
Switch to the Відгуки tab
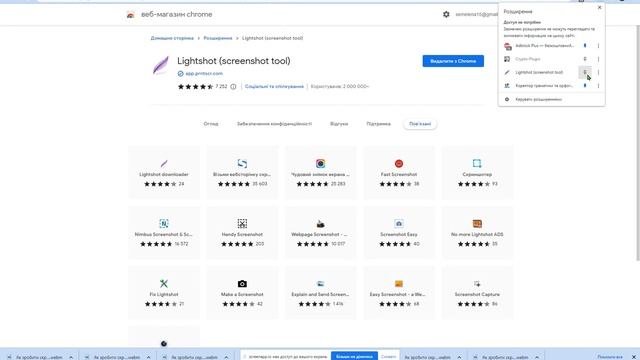[x=339, y=124]
